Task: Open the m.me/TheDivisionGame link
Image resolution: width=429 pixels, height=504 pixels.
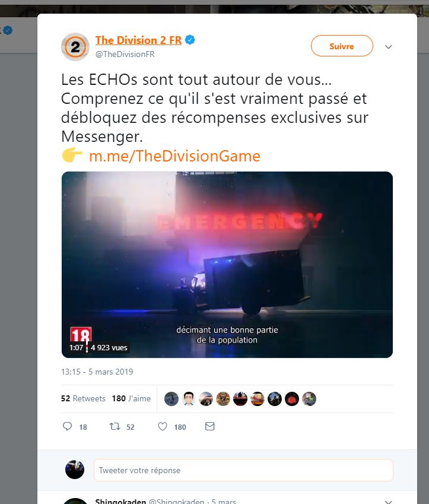Action: [174, 156]
